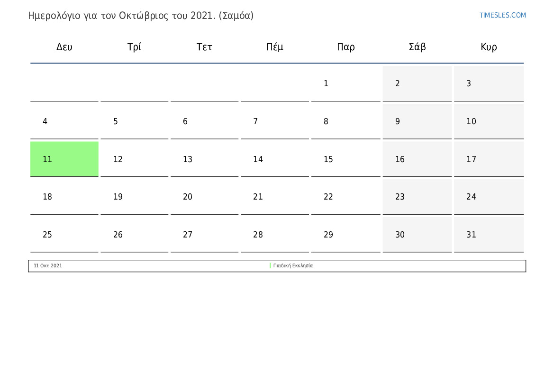Click on day 31 cell
Viewport: 554px width, 392px height.
pos(489,235)
